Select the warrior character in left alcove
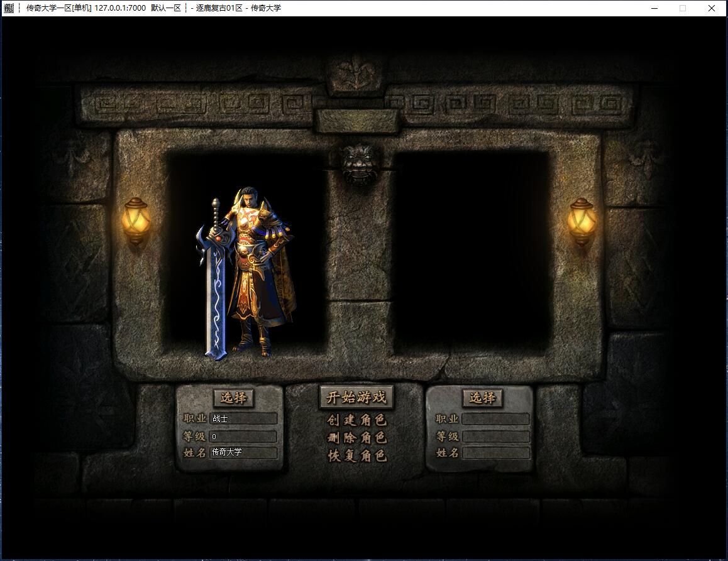 coord(246,273)
